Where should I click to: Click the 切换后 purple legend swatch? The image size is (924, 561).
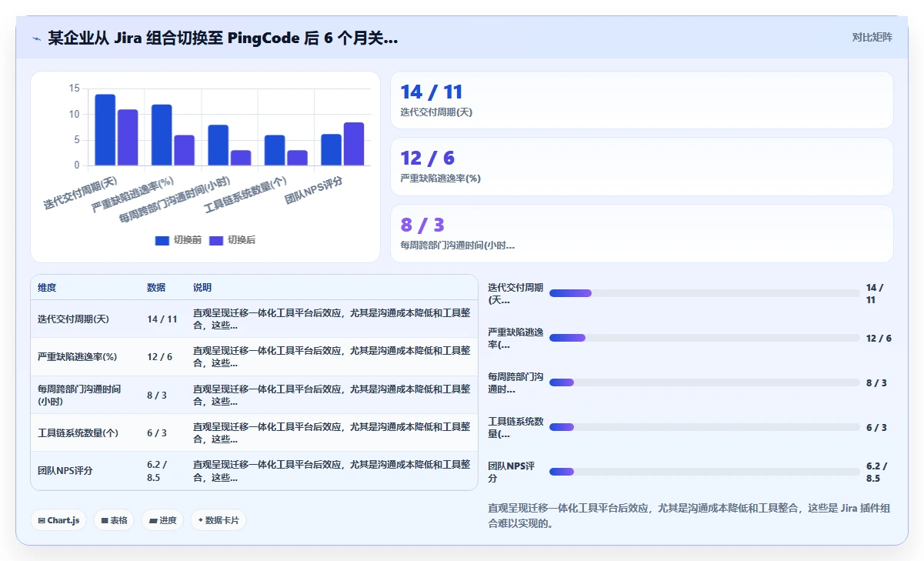tap(215, 241)
